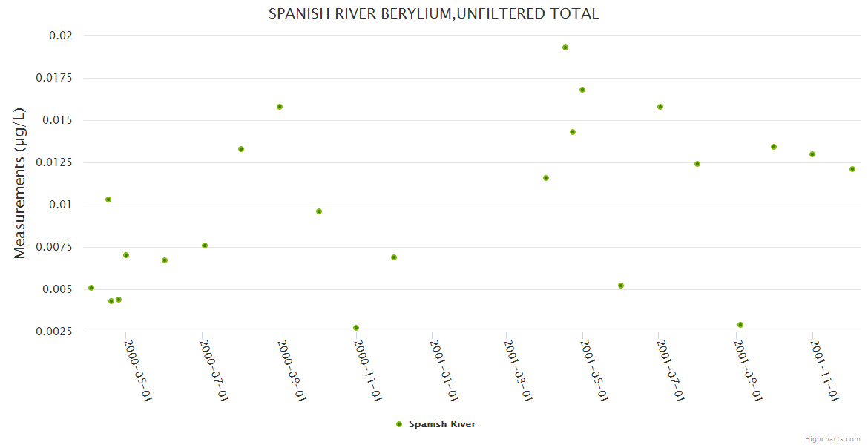Click the first data point at the far left
Viewport: 868px width, 445px height.
[x=91, y=288]
